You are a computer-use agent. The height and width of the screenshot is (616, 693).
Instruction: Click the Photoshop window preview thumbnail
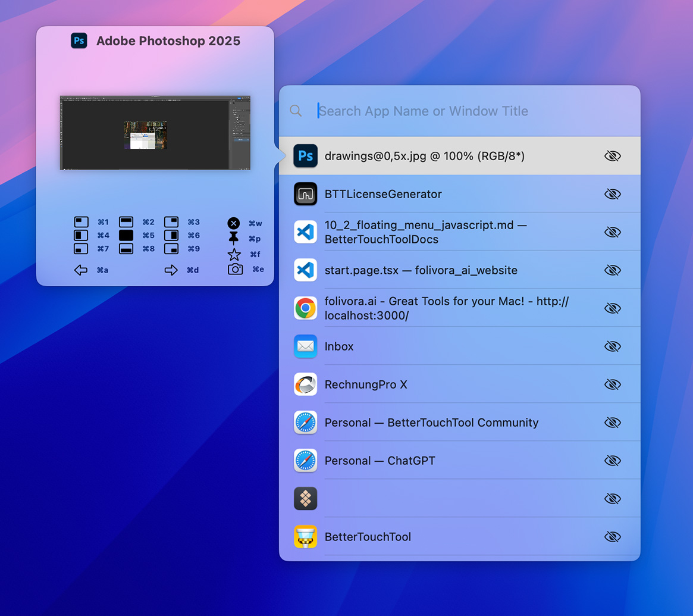[155, 132]
